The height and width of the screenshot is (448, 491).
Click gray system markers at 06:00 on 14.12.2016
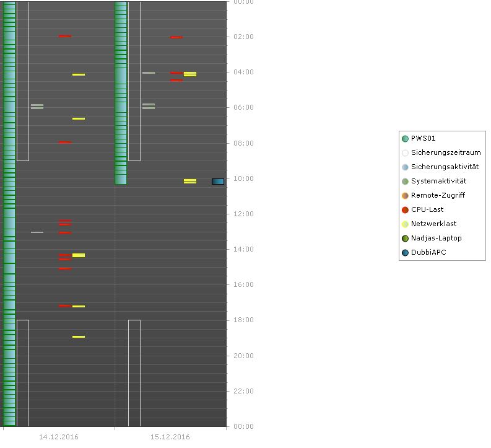click(37, 107)
